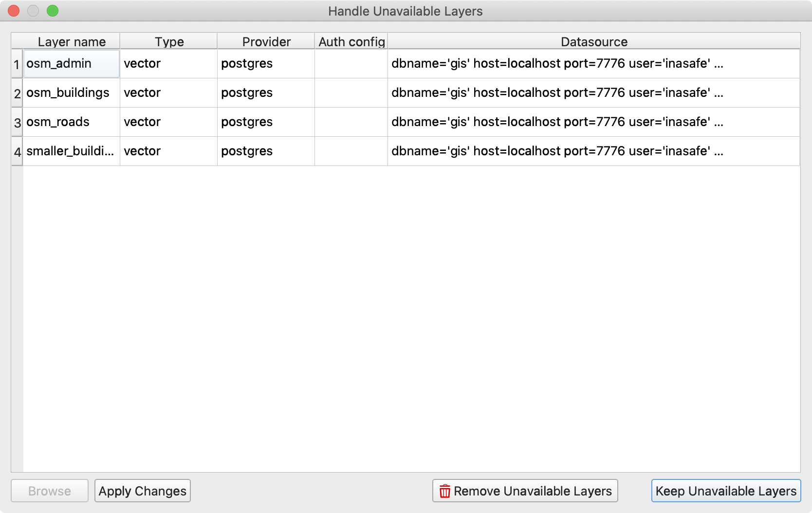This screenshot has width=812, height=513.
Task: Select row 3 using its row header
Action: coord(17,123)
